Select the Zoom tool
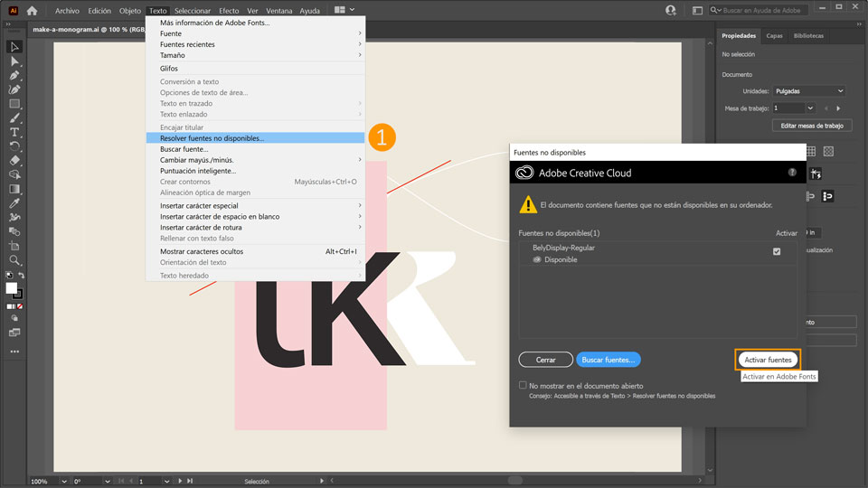Viewport: 868px width, 488px height. [15, 260]
